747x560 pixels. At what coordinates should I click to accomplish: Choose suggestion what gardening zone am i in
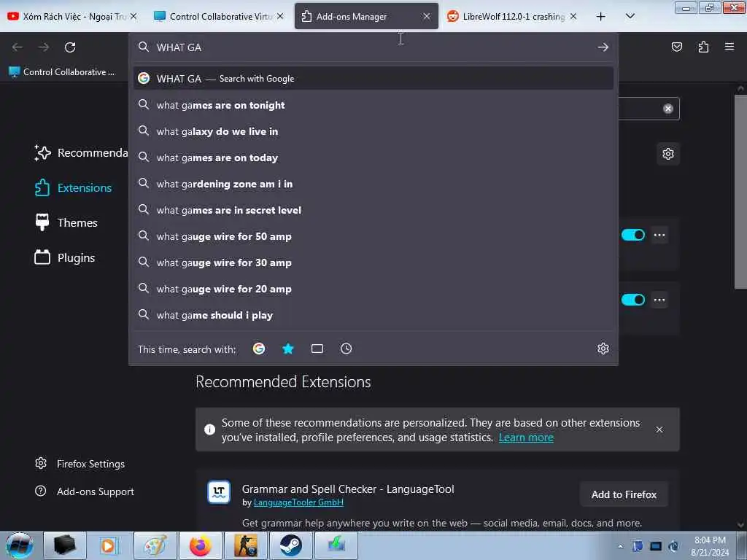point(373,183)
